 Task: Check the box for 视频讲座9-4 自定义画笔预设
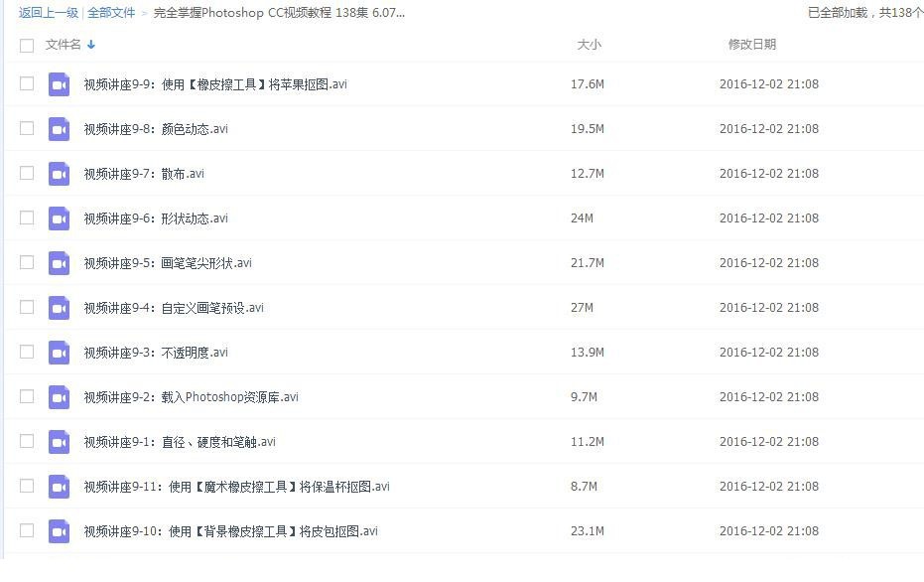27,307
